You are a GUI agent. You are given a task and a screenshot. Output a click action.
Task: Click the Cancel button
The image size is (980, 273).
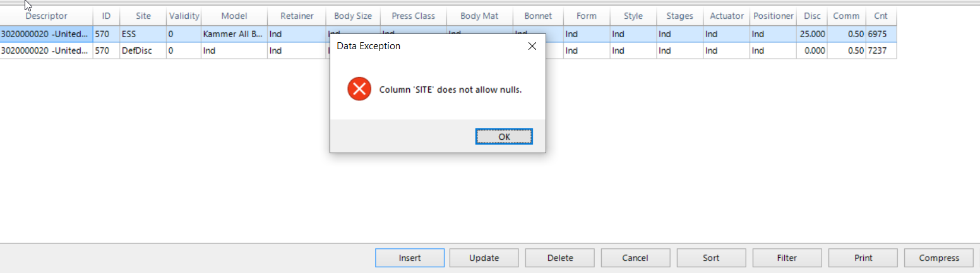[x=635, y=258]
